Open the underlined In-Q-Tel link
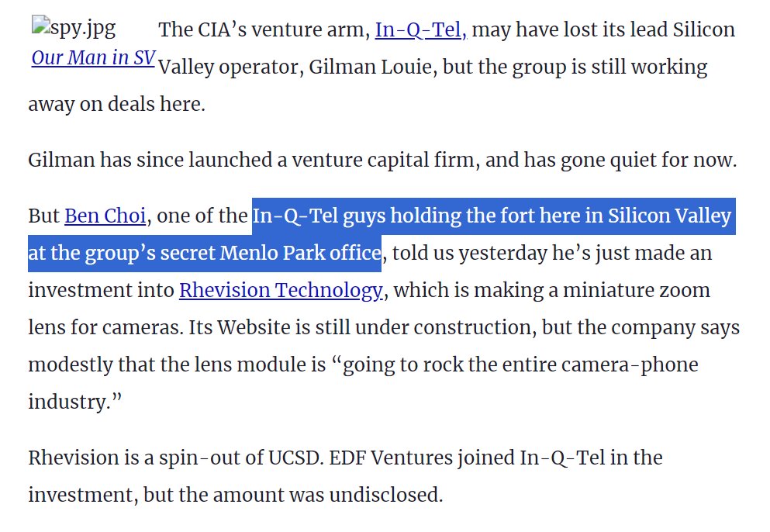This screenshot has width=770, height=532. click(420, 30)
